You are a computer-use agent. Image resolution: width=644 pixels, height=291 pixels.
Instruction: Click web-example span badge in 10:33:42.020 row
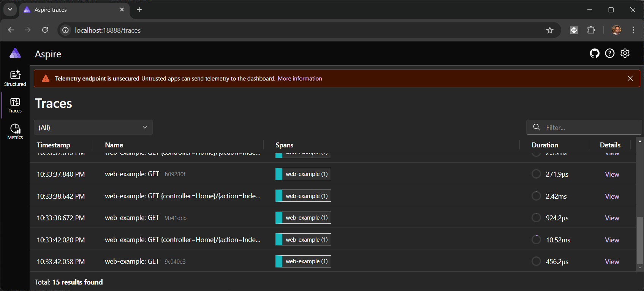coord(303,240)
